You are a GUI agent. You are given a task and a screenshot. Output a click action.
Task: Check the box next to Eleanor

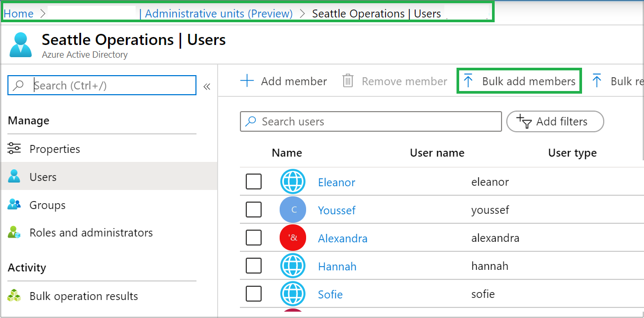254,182
